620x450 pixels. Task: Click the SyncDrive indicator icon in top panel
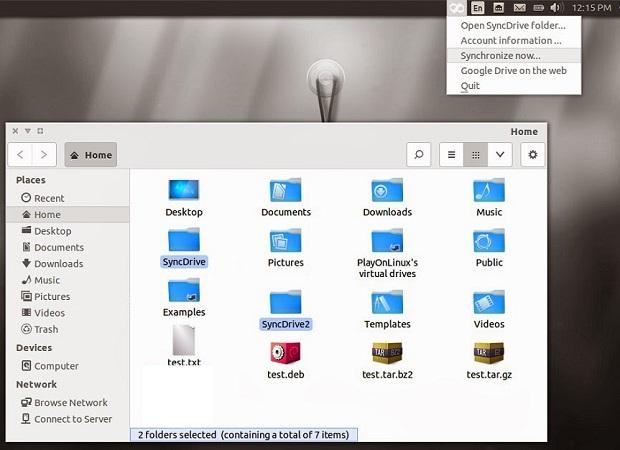pyautogui.click(x=457, y=8)
